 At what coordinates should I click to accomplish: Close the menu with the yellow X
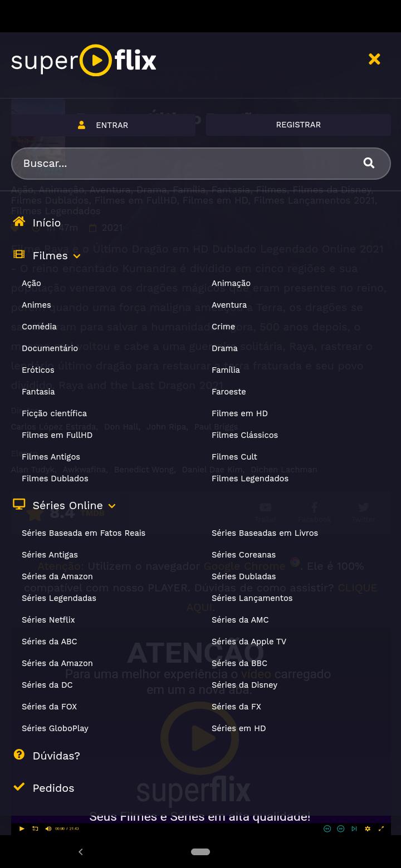[x=374, y=59]
